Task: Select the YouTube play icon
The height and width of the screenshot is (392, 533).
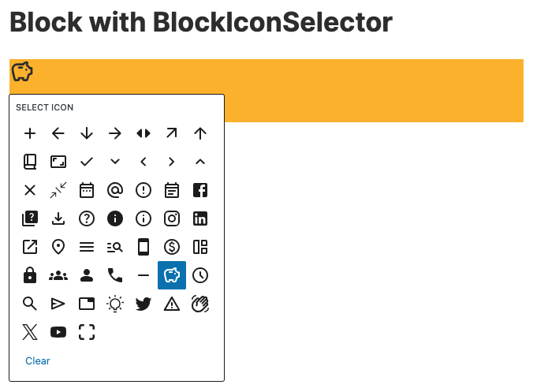Action: 58,332
